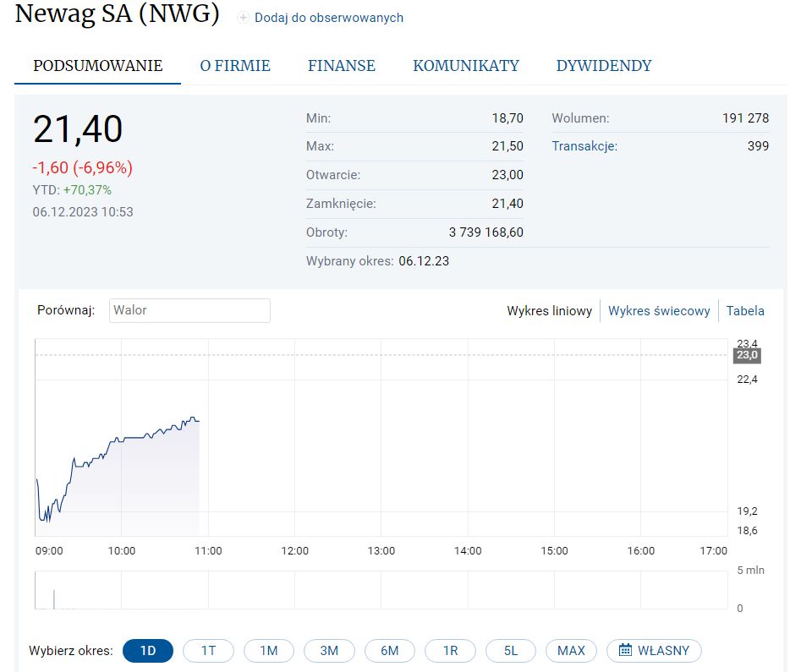Switch to the FINANSE tab
The width and height of the screenshot is (790, 672).
(342, 66)
